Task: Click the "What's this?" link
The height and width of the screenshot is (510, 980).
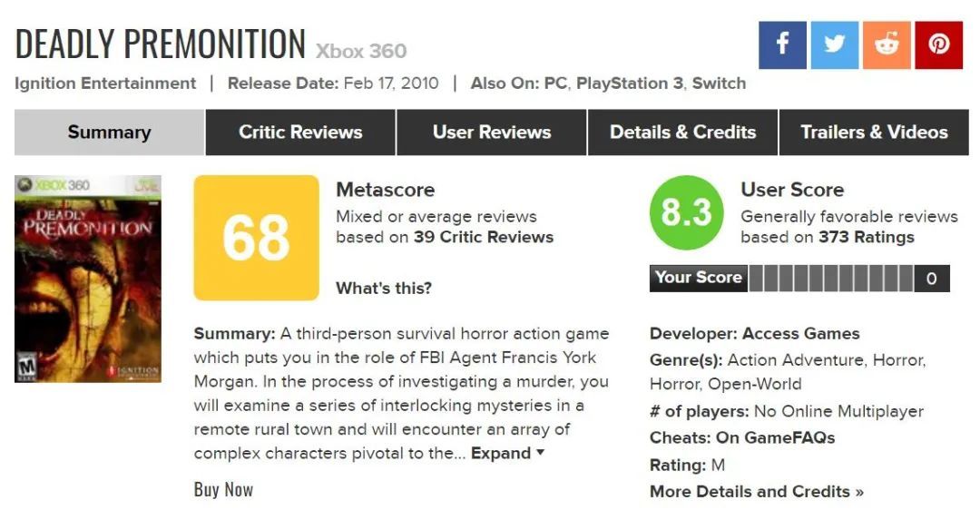Action: 384,289
